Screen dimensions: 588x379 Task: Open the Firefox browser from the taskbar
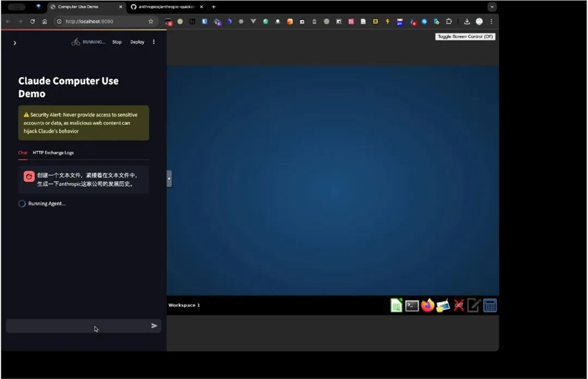tap(427, 305)
